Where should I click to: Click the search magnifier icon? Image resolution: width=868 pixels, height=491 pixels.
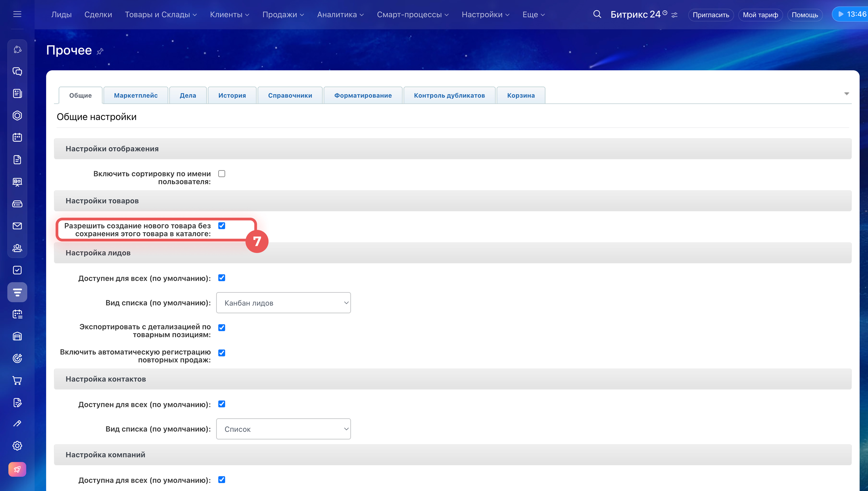[597, 14]
